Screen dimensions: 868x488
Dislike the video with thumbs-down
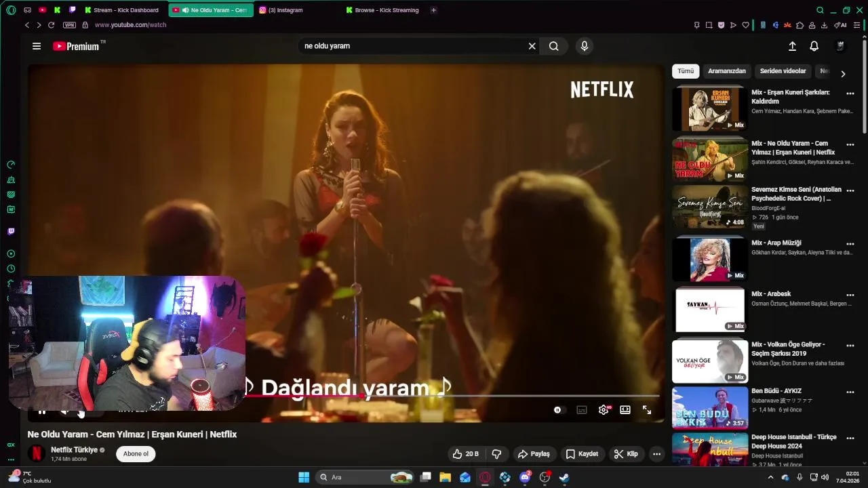pos(496,454)
